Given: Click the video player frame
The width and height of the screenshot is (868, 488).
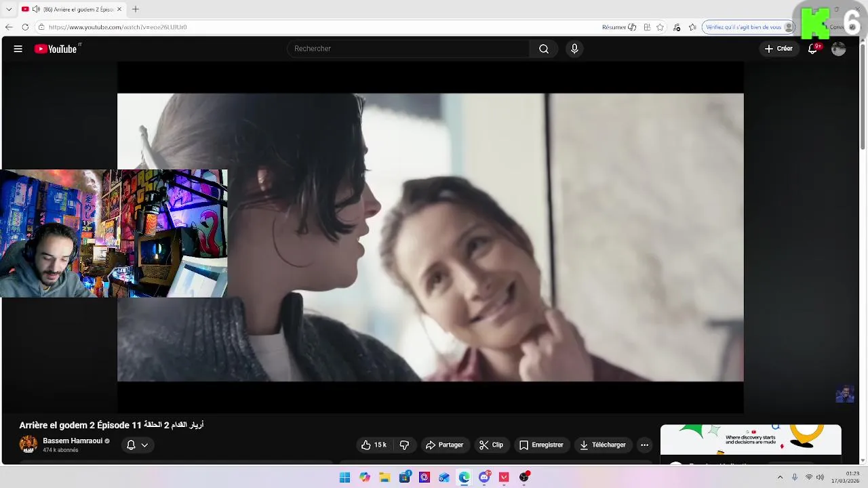Looking at the screenshot, I should tap(431, 237).
